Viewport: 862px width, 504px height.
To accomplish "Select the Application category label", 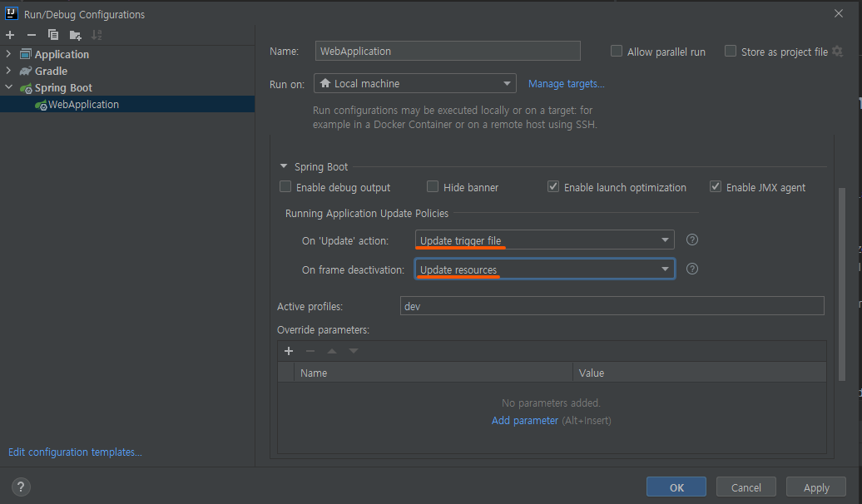I will pyautogui.click(x=62, y=54).
